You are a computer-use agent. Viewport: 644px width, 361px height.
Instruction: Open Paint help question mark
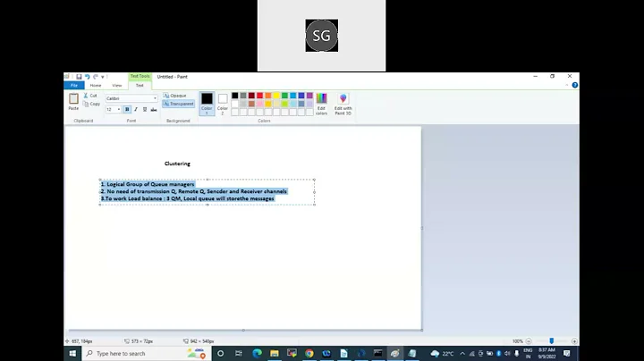pyautogui.click(x=575, y=85)
